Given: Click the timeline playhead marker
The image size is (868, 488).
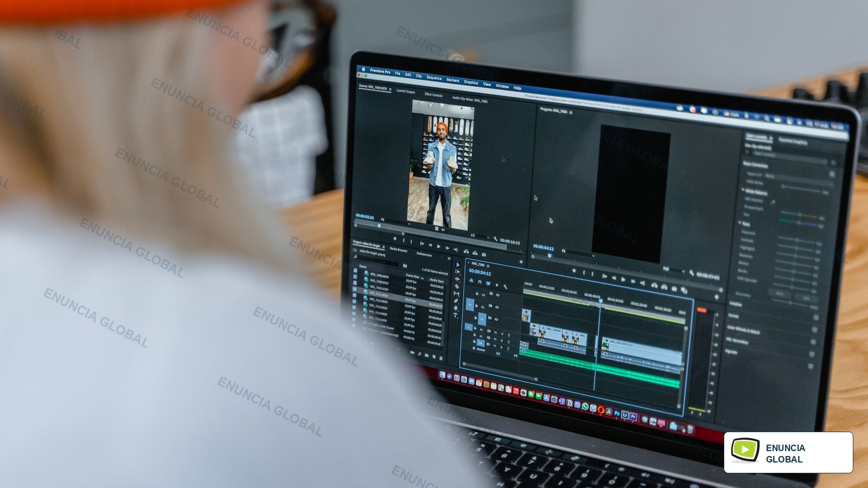Looking at the screenshot, I should 601,301.
